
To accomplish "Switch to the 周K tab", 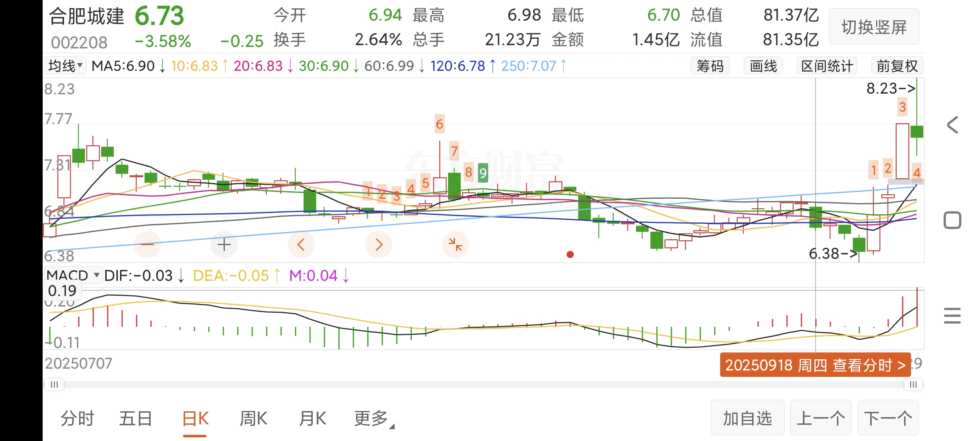I will 253,419.
